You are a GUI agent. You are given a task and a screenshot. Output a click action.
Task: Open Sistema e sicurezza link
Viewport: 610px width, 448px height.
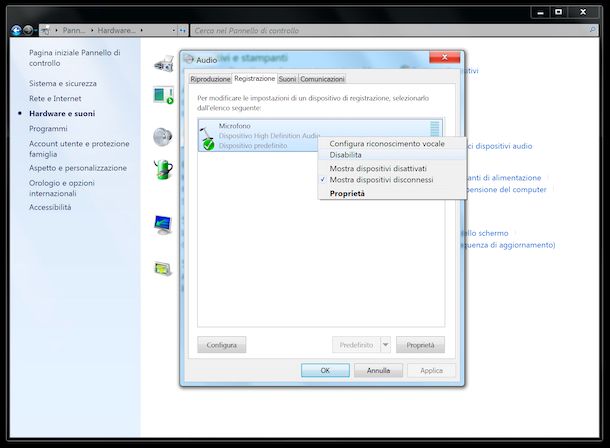63,83
